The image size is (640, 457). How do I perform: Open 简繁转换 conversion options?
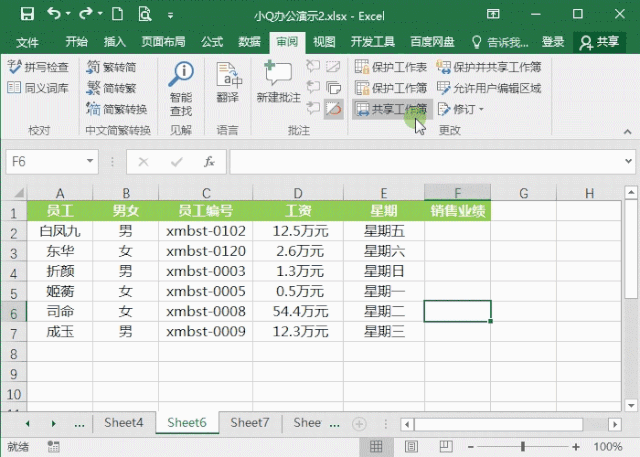[x=117, y=109]
